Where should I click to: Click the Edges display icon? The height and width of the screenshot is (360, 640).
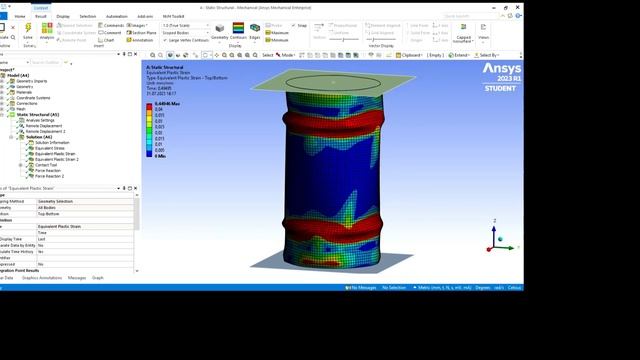pos(255,28)
